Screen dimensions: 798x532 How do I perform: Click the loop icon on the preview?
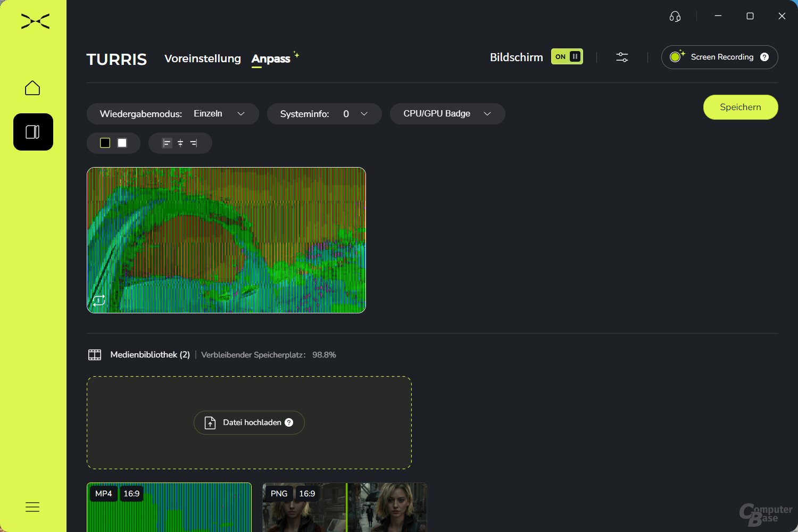[x=99, y=301]
